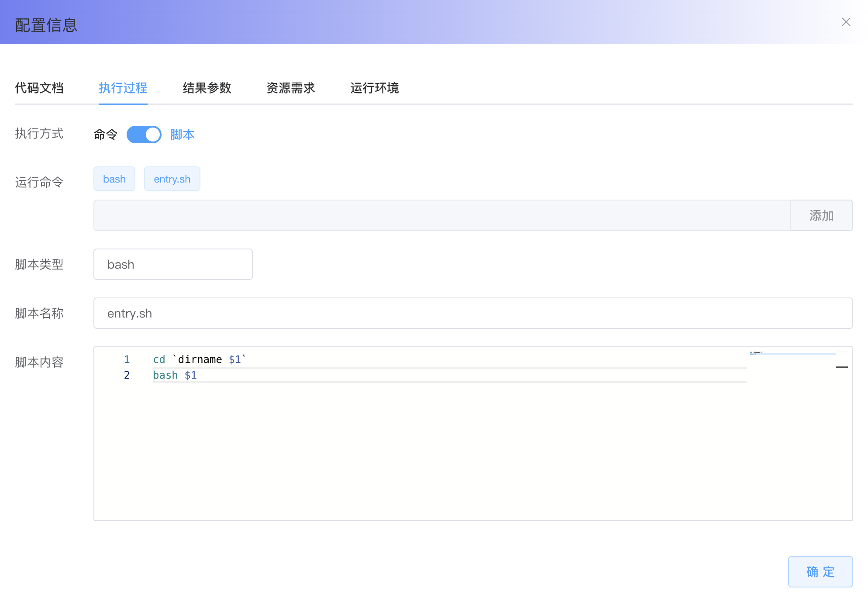Image resolution: width=868 pixels, height=601 pixels.
Task: Focus the 脚本名称 entry.sh field
Action: pyautogui.click(x=473, y=313)
